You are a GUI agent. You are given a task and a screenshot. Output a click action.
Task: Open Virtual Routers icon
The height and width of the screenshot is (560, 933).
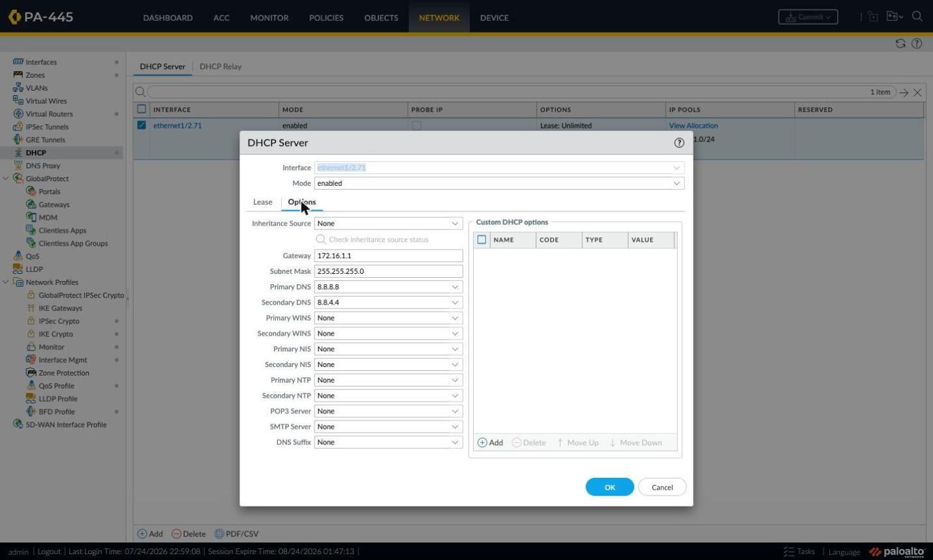[x=18, y=113]
